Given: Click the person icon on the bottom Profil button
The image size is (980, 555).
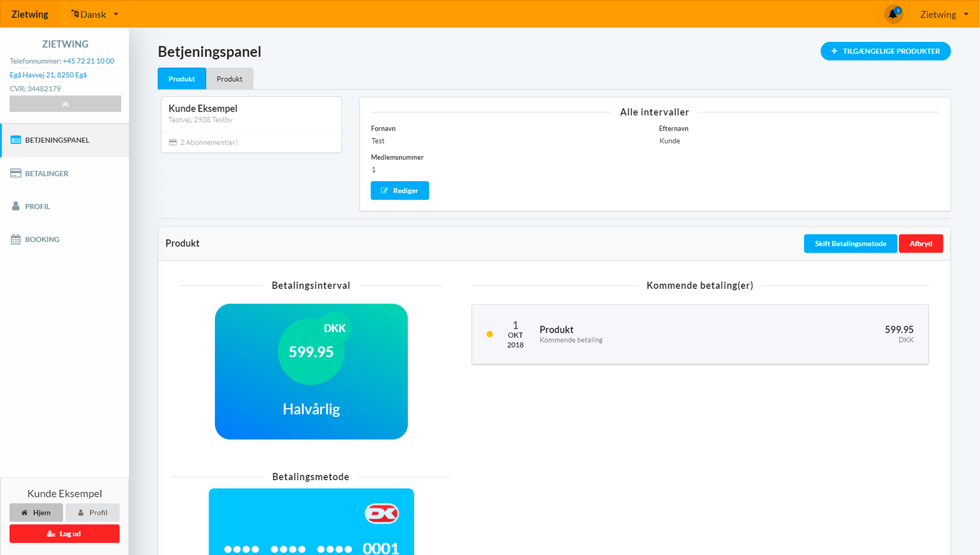Looking at the screenshot, I should [x=80, y=513].
